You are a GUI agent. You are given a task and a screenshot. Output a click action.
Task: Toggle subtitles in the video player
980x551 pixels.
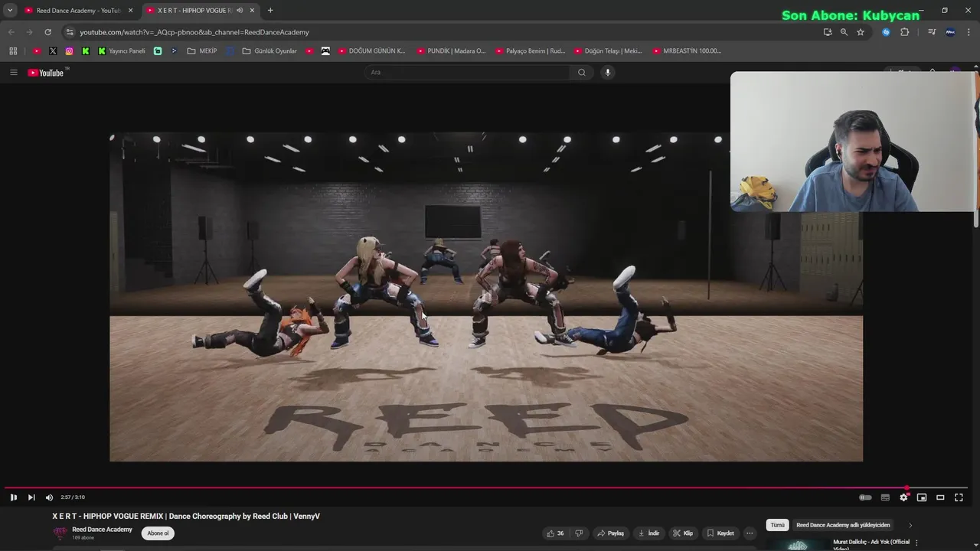pos(885,497)
